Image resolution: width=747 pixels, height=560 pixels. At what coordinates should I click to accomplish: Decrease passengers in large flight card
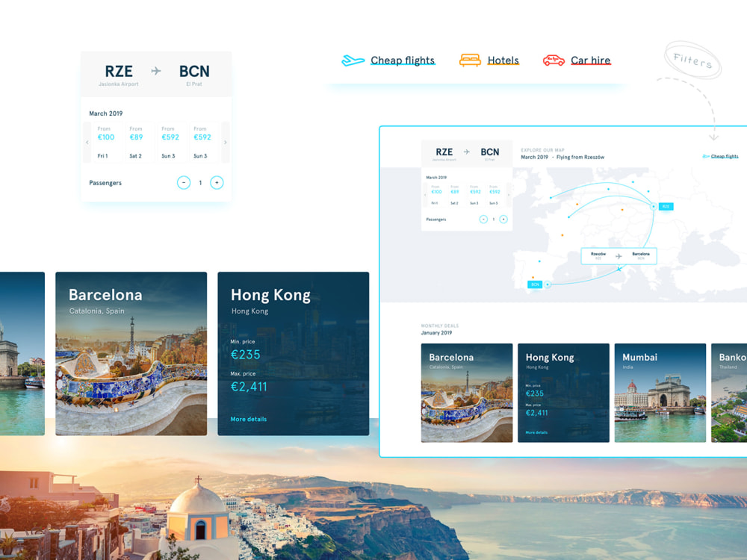click(x=184, y=182)
